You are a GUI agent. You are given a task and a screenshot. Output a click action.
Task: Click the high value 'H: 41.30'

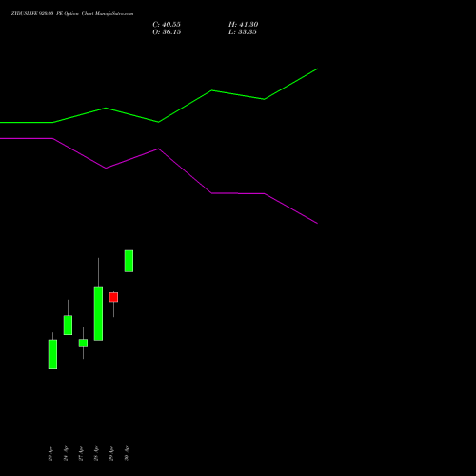[244, 25]
